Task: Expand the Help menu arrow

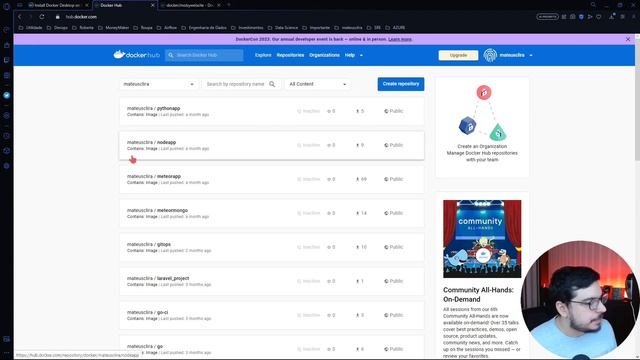Action: coord(361,55)
